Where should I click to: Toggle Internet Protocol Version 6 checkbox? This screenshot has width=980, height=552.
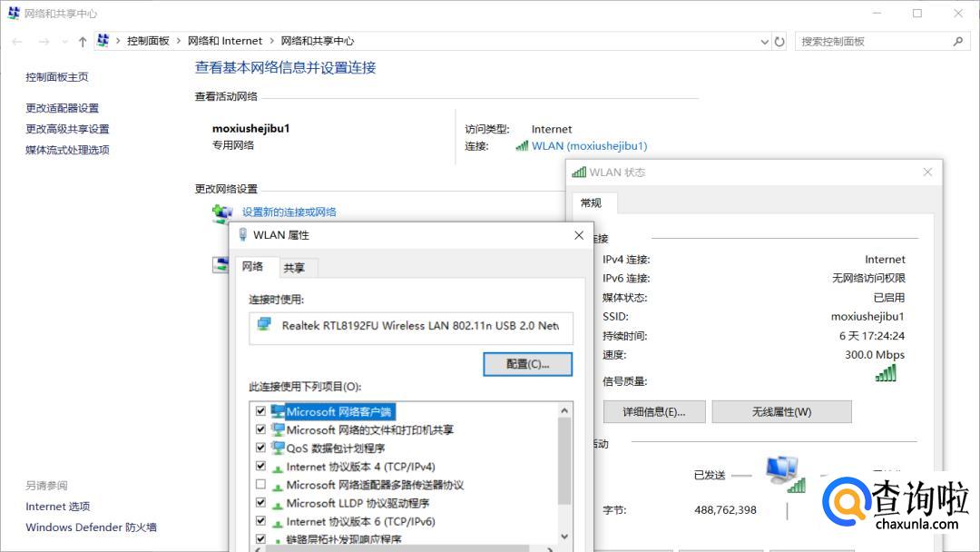pos(260,520)
